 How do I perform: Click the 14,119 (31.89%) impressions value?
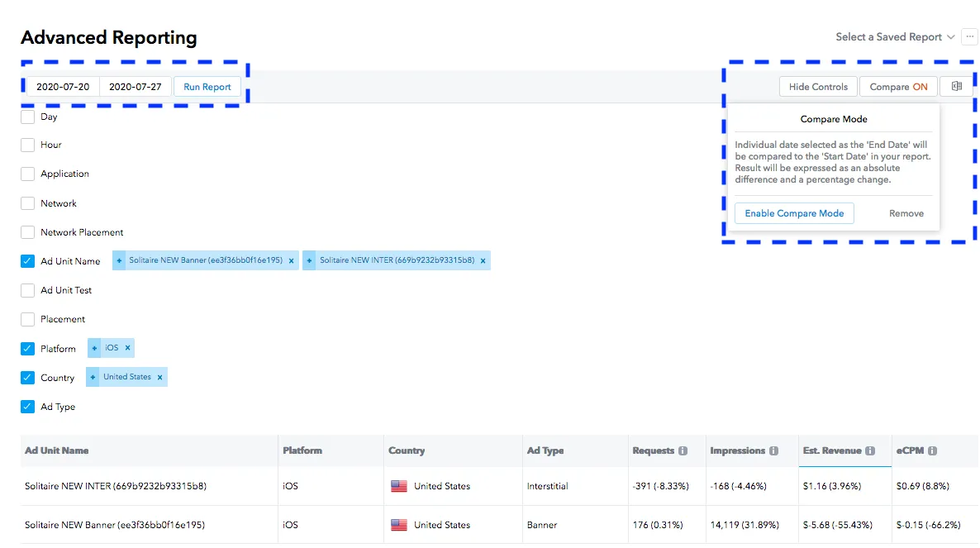(x=745, y=525)
